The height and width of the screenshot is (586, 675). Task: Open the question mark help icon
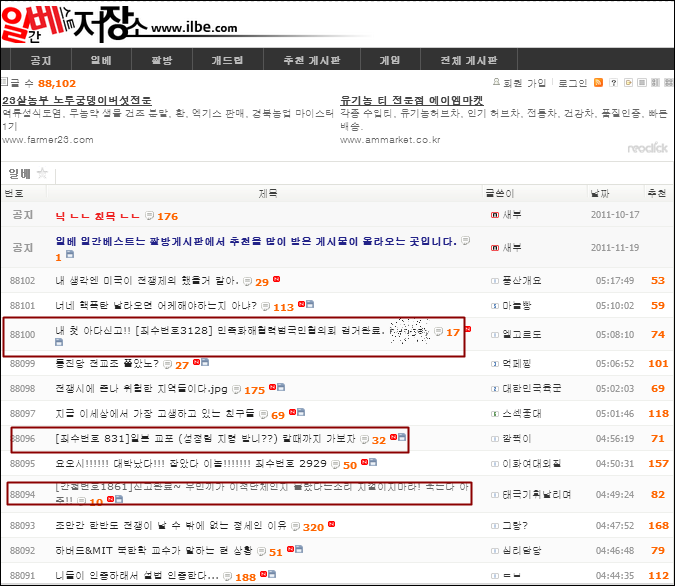tap(613, 82)
